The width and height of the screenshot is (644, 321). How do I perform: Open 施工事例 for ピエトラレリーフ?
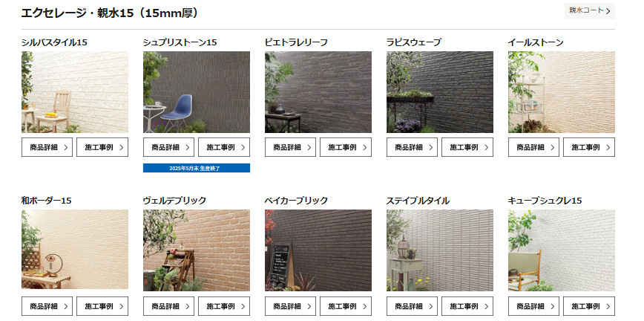point(346,147)
